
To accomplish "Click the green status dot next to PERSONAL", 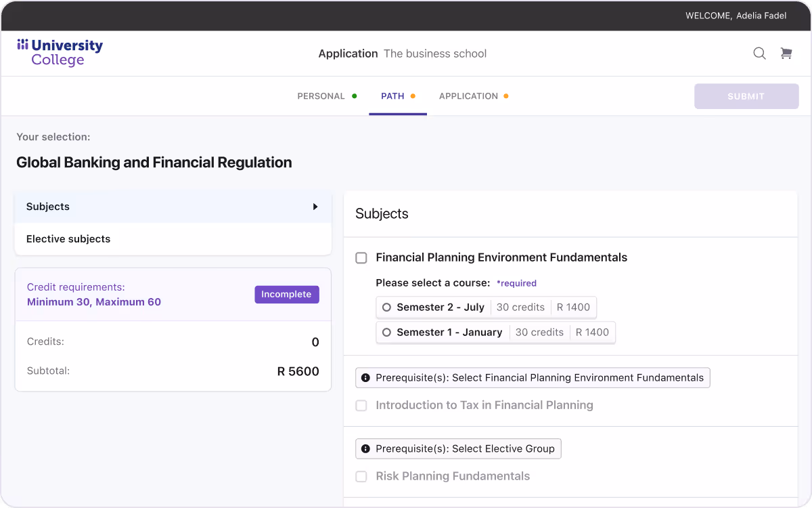I will [x=354, y=96].
